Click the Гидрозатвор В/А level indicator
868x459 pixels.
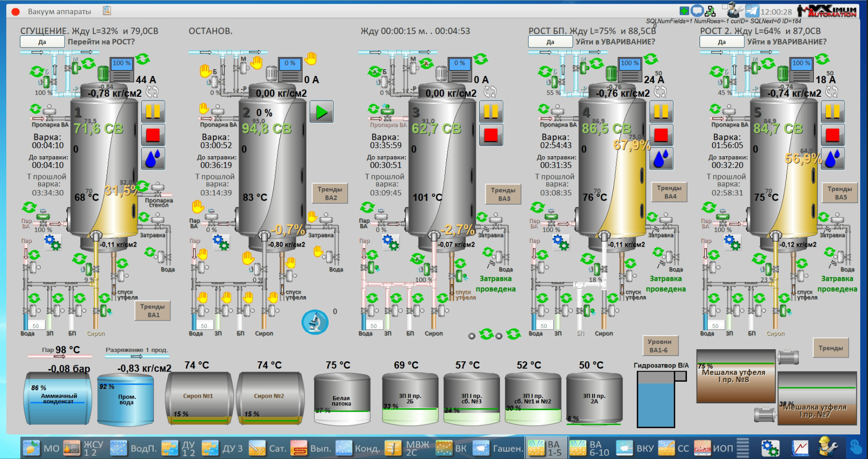point(655,399)
